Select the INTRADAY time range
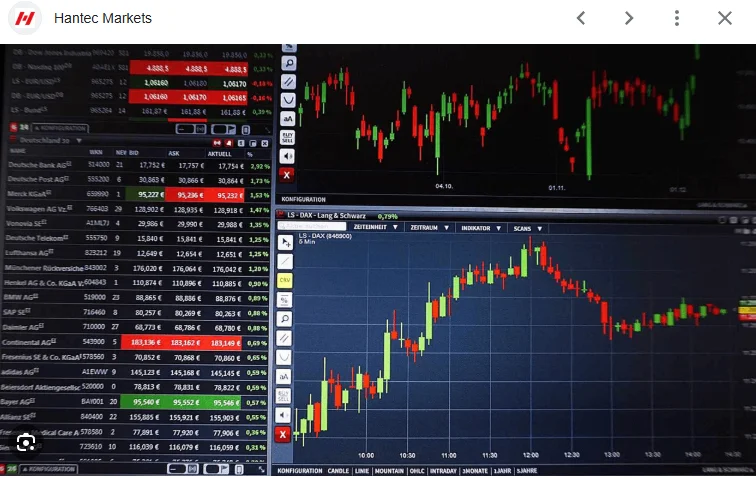Screen dimensions: 756x478 [443, 471]
